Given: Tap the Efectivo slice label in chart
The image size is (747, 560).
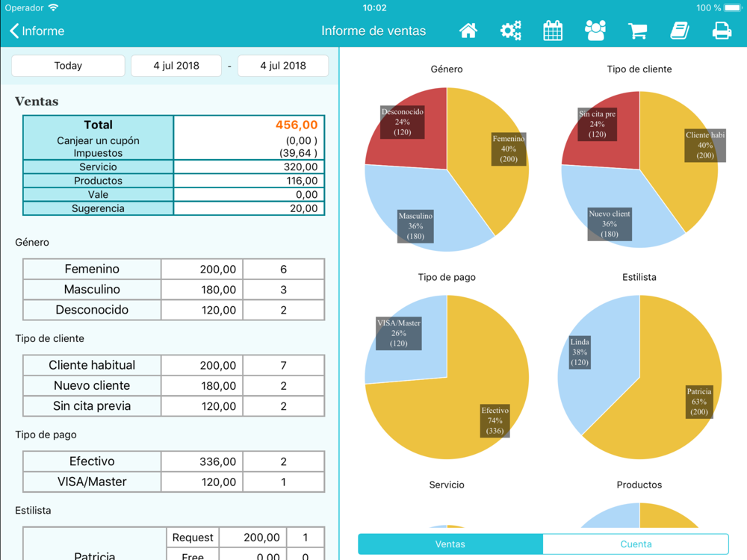Looking at the screenshot, I should tap(495, 420).
